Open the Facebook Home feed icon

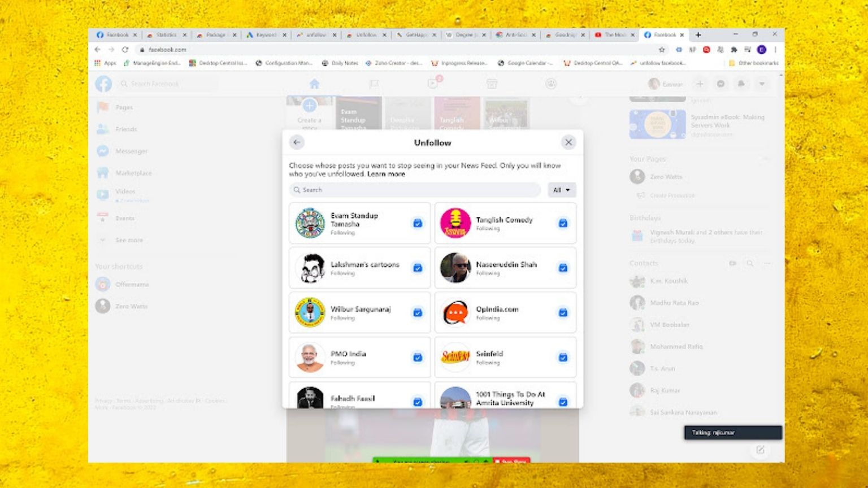(x=314, y=84)
